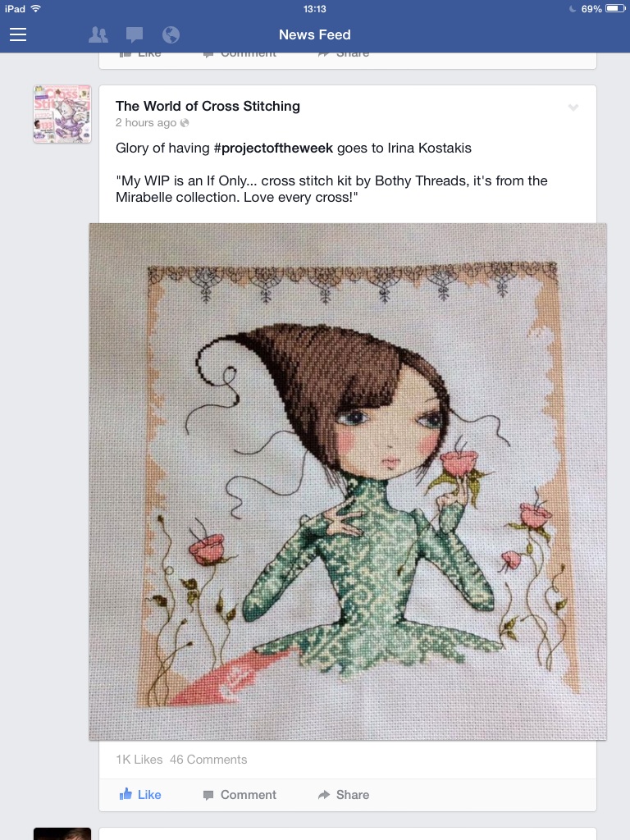630x840 pixels.
Task: Open friend requests icon
Action: (x=98, y=34)
